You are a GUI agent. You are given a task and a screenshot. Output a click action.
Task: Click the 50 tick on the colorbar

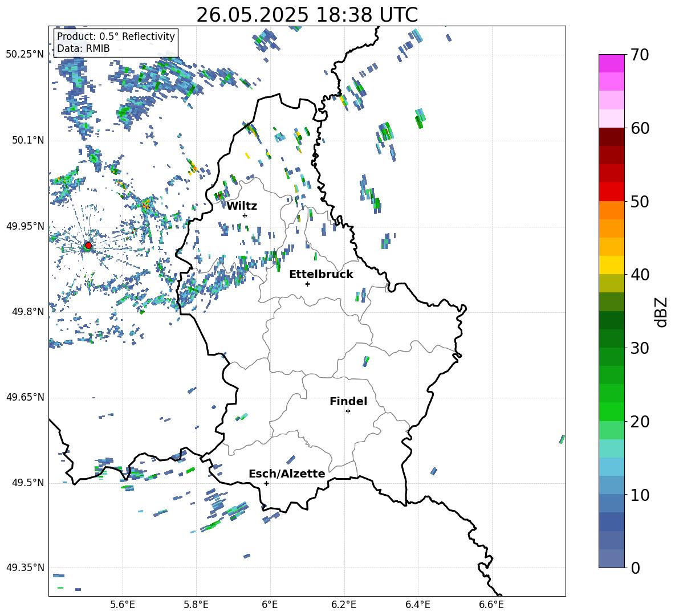tap(640, 201)
